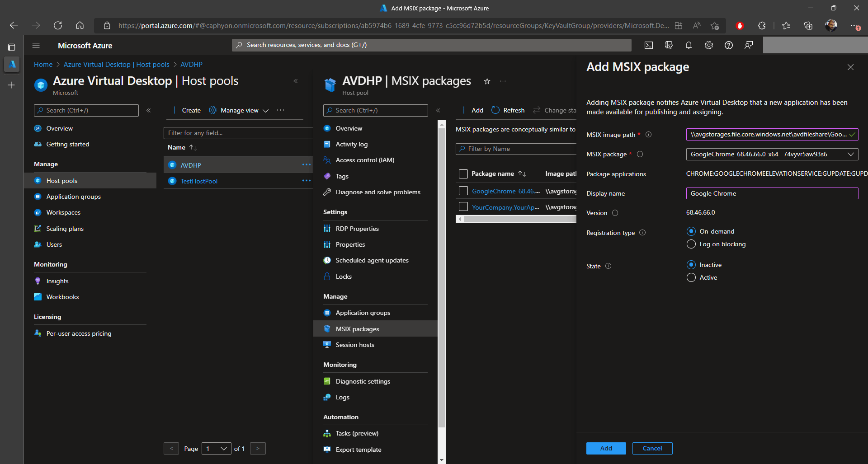Click the Display name field
868x464 pixels.
pos(772,193)
